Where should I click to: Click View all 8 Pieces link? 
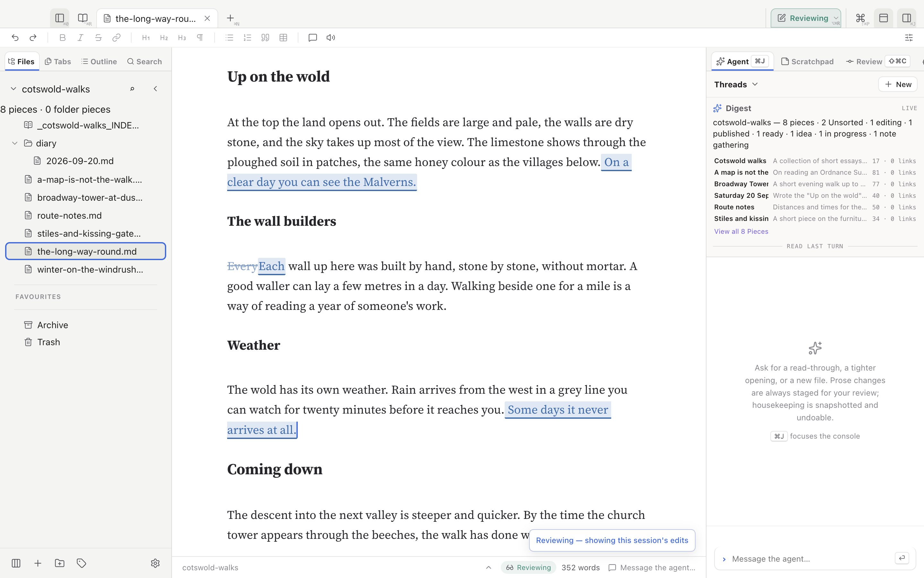point(741,231)
